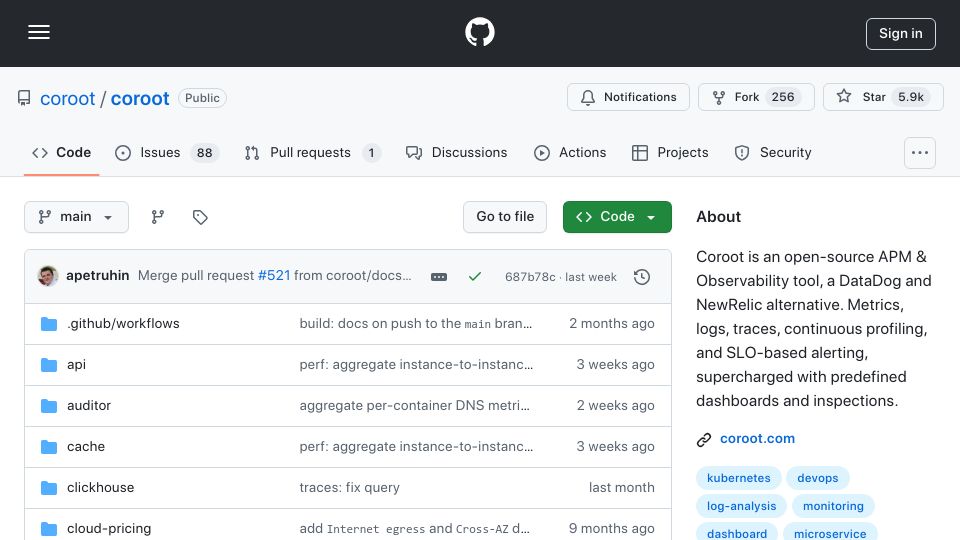Visit the coroot.com website link
The height and width of the screenshot is (540, 960).
point(757,438)
